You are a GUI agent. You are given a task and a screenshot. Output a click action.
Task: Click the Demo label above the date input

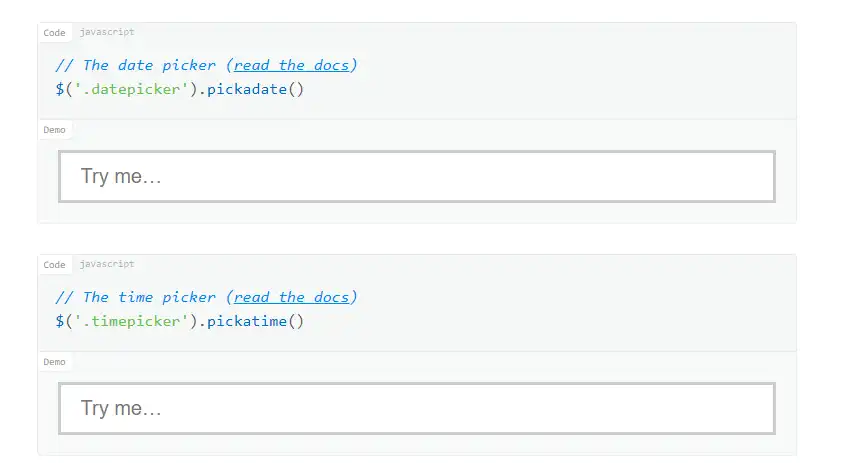pos(55,130)
